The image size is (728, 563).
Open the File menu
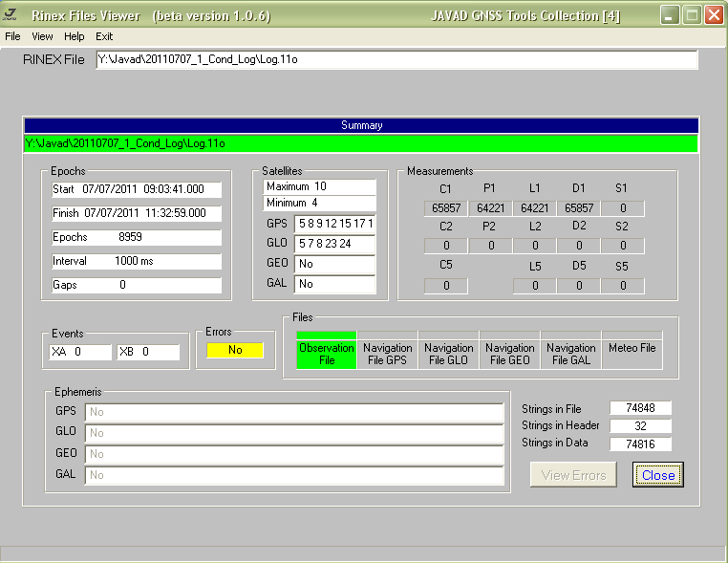12,36
